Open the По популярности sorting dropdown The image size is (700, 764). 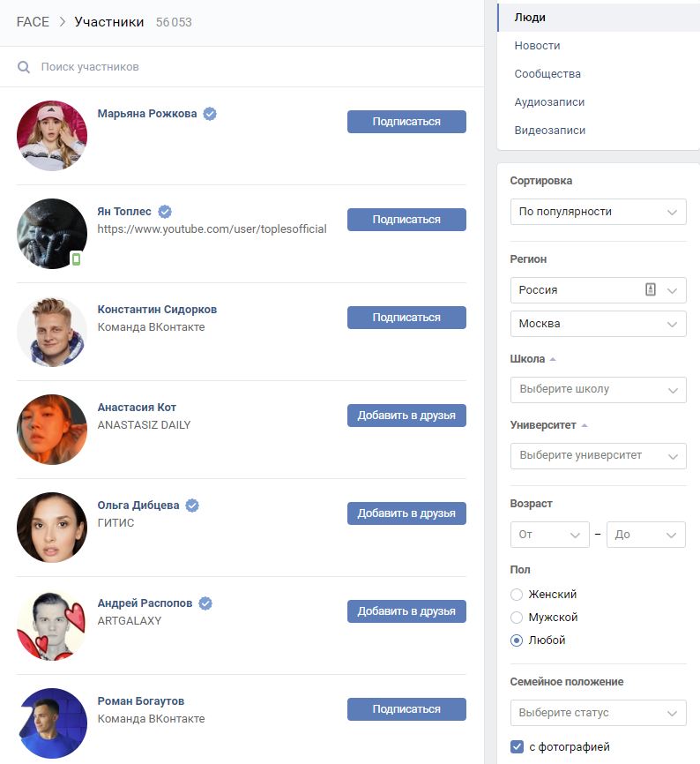click(x=599, y=212)
